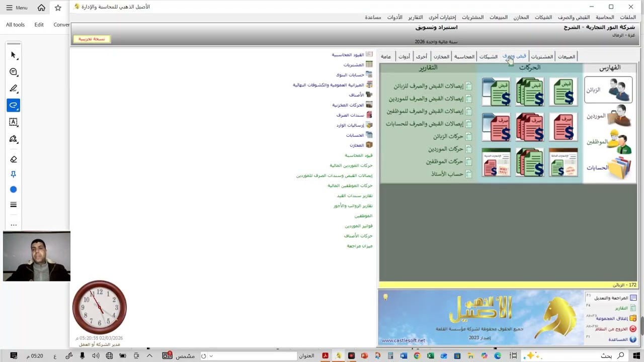Select the pen highlight tool in left sidebar
This screenshot has width=644, height=362.
[x=14, y=88]
